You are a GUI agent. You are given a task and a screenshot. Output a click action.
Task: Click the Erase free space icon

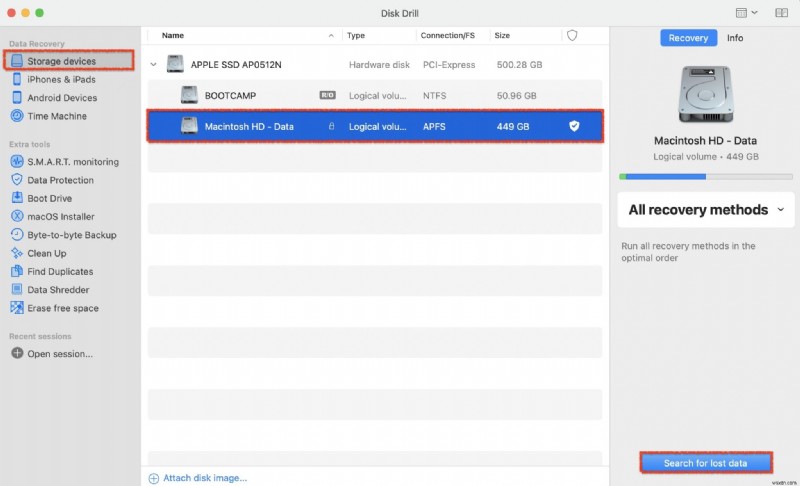point(17,308)
